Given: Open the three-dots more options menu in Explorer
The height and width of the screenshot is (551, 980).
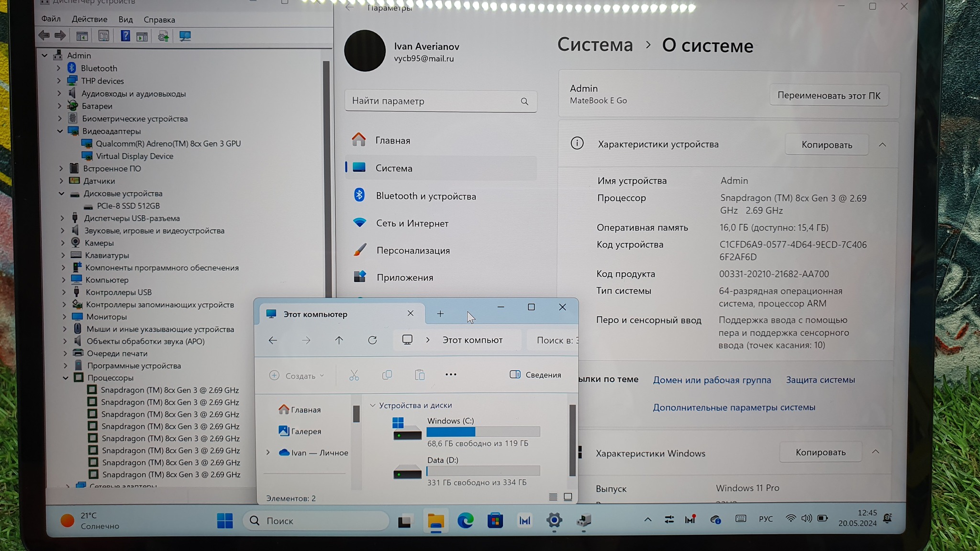Looking at the screenshot, I should [x=451, y=375].
